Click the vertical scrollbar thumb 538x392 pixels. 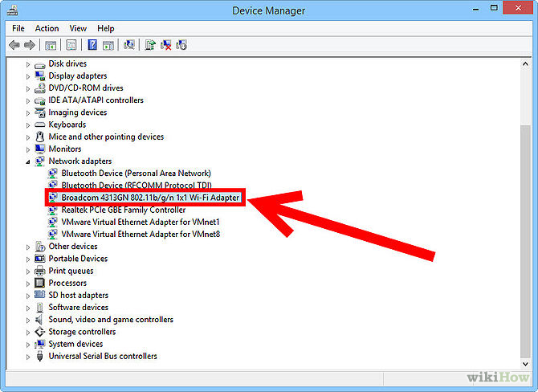click(x=525, y=242)
